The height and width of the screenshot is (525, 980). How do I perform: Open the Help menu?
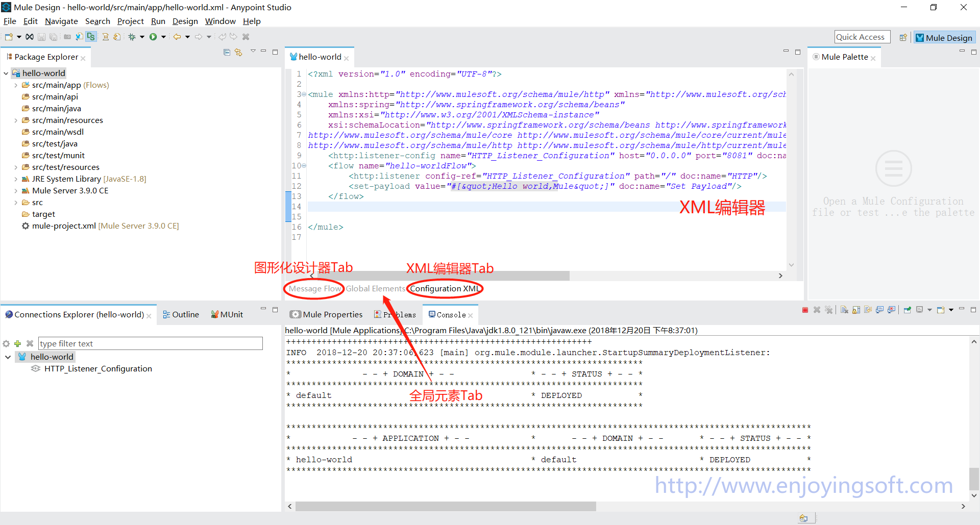252,21
